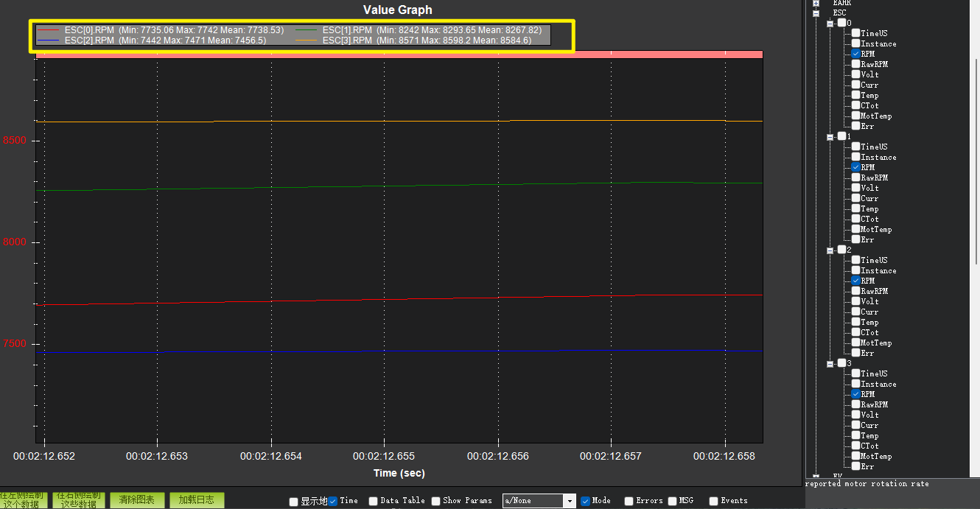Check the ESC instance 0 parent checkbox
Viewport: 980px width, 509px height.
coord(842,23)
